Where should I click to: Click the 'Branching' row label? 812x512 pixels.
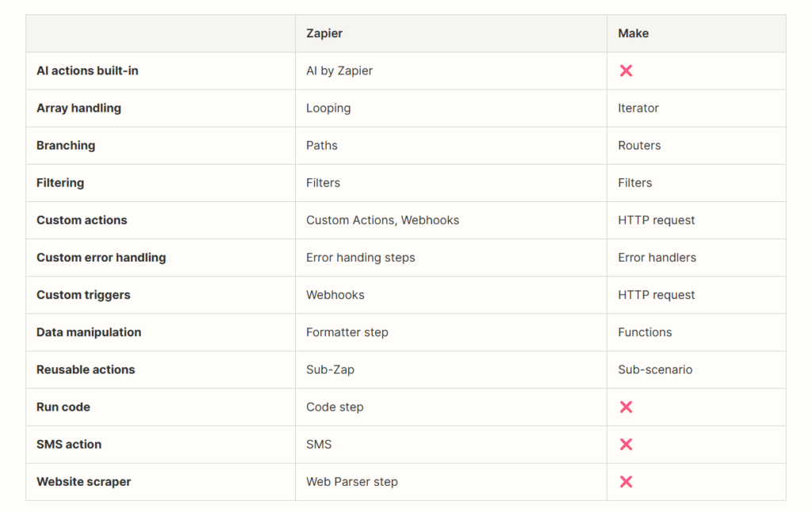[x=66, y=145]
